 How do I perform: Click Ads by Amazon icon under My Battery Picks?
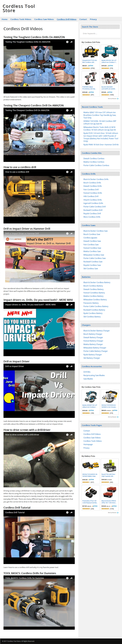click(x=118, y=513)
